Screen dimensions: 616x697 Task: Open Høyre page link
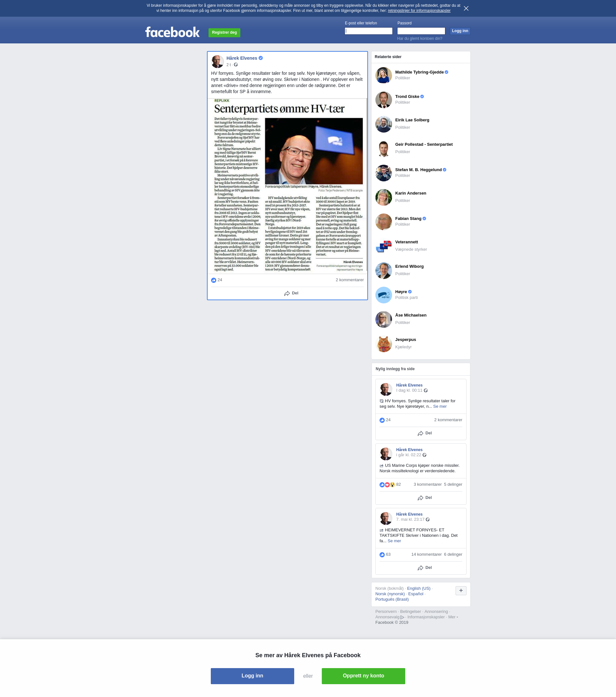coord(401,292)
